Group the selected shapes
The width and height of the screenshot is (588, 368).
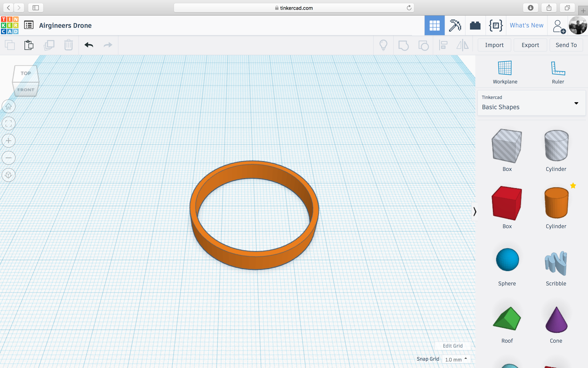pyautogui.click(x=404, y=45)
